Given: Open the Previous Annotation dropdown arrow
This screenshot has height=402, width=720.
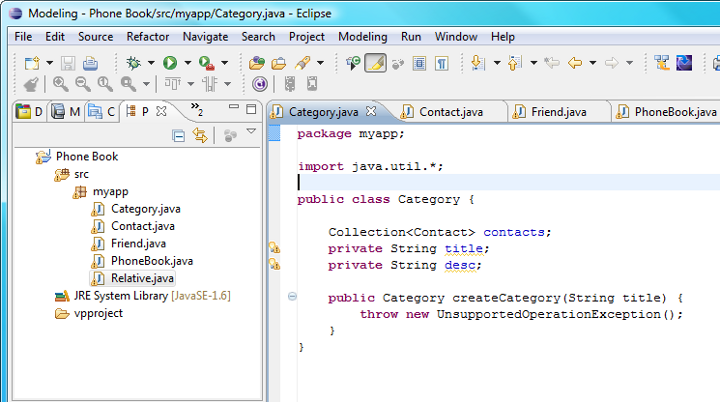Looking at the screenshot, I should (x=534, y=63).
